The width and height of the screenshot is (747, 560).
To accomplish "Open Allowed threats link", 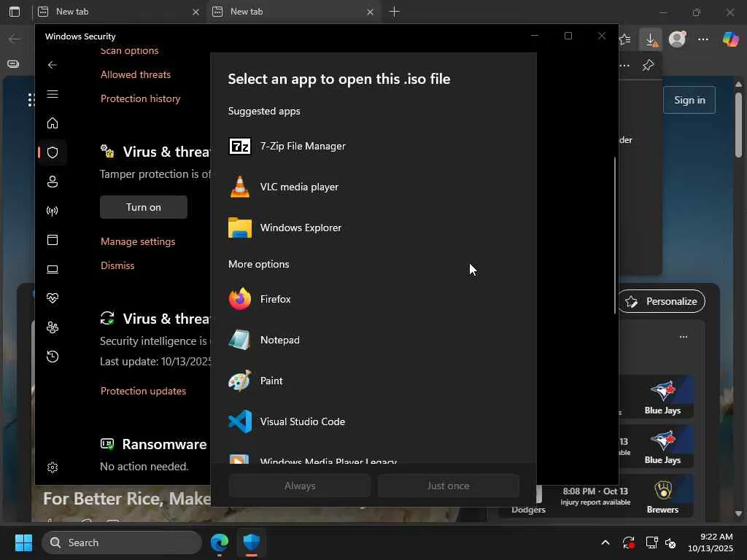I will point(135,74).
